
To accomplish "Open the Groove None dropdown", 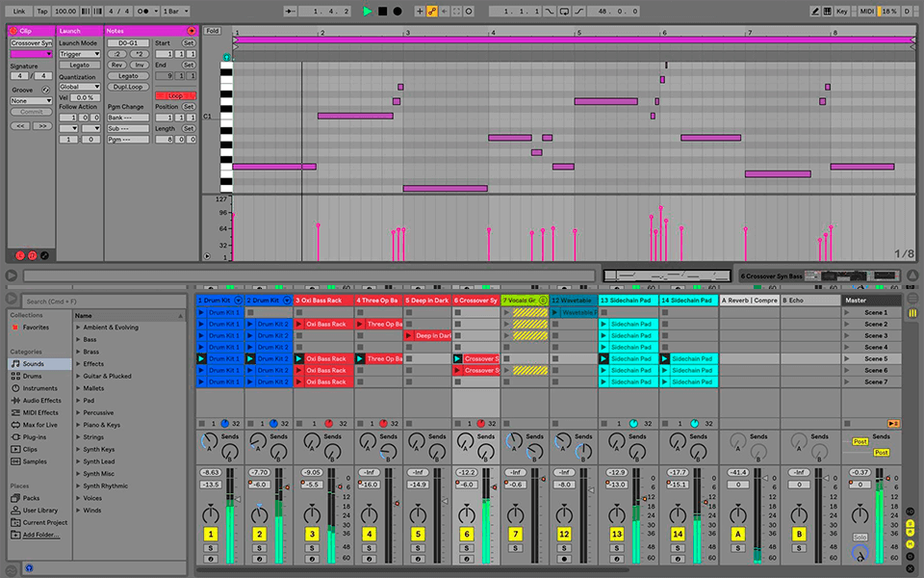I will [31, 100].
